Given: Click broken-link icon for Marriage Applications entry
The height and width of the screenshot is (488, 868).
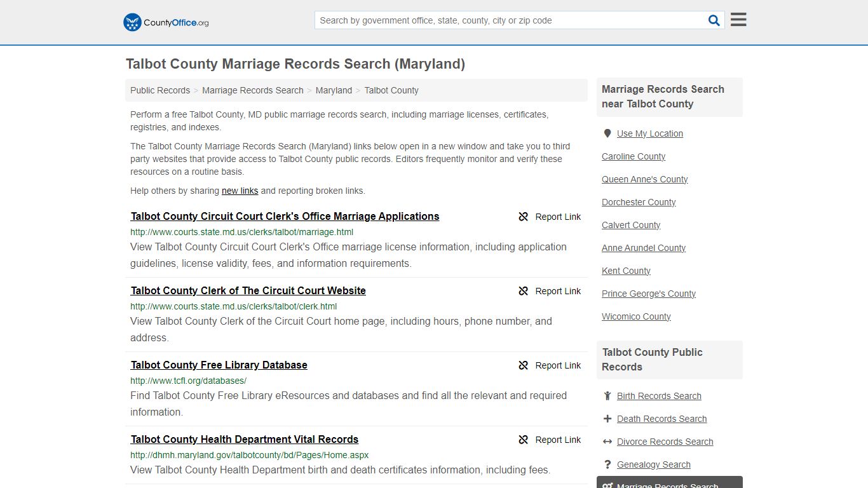Looking at the screenshot, I should click(523, 217).
